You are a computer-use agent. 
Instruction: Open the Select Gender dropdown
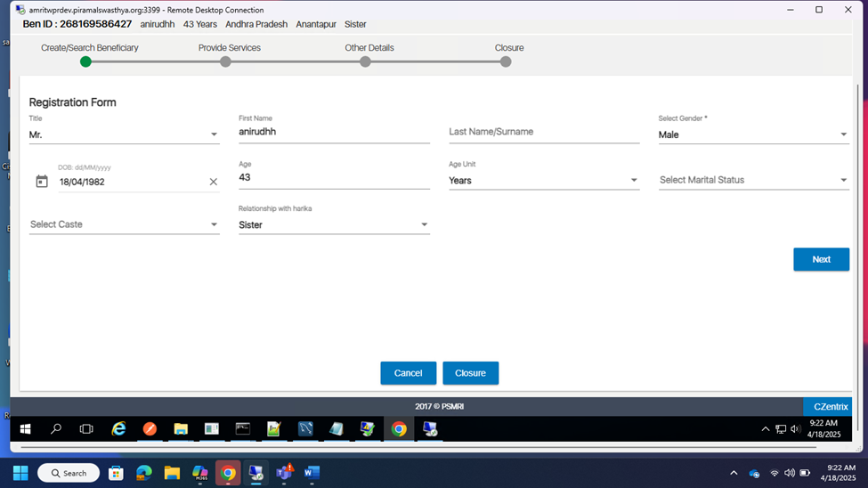(753, 134)
